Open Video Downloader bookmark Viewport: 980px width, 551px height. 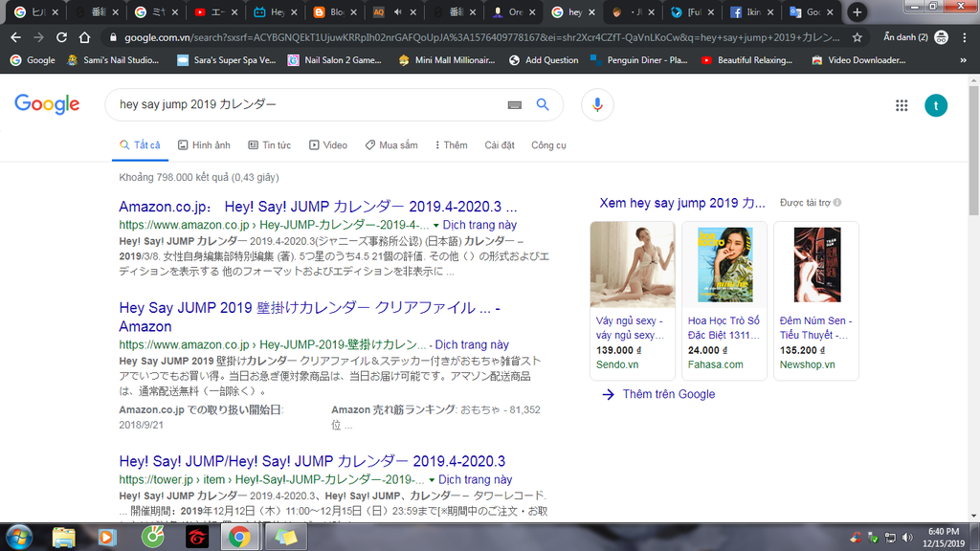[x=858, y=60]
